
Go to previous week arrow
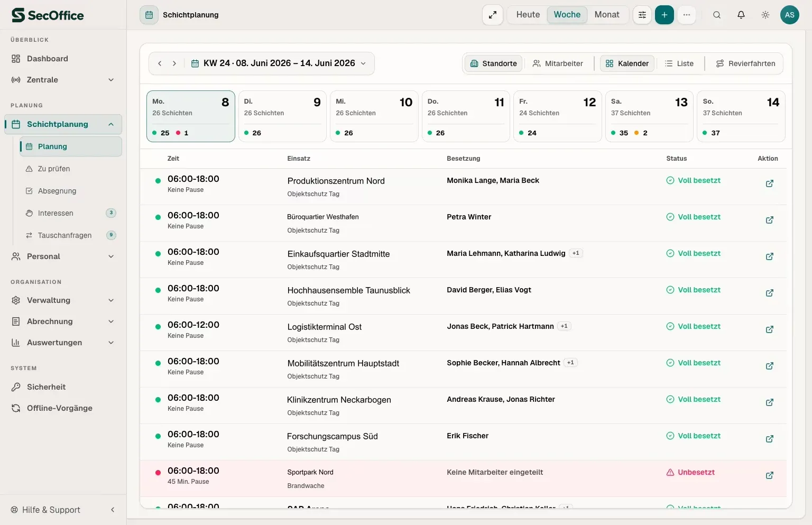[160, 63]
